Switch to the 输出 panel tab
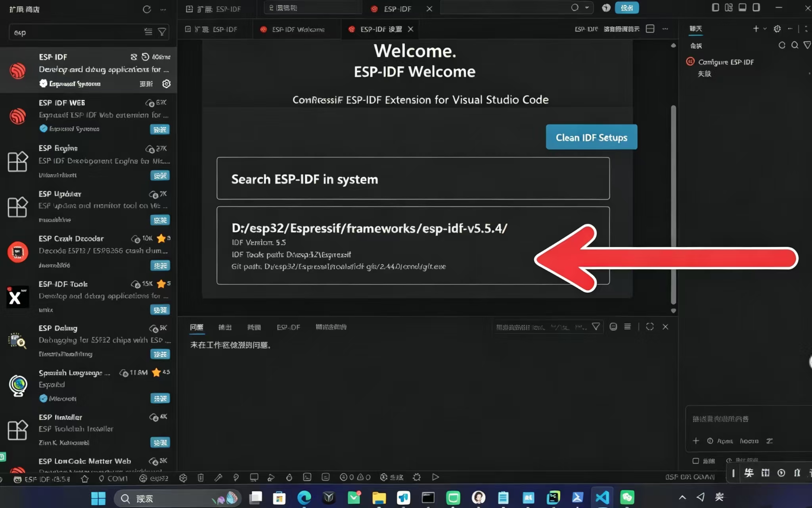The image size is (812, 508). 225,327
